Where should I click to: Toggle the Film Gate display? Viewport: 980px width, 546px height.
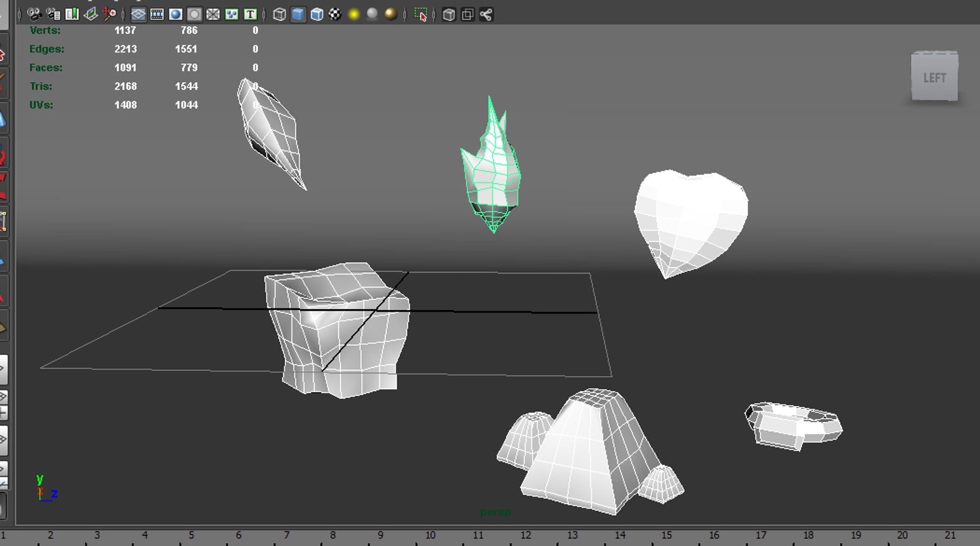157,14
